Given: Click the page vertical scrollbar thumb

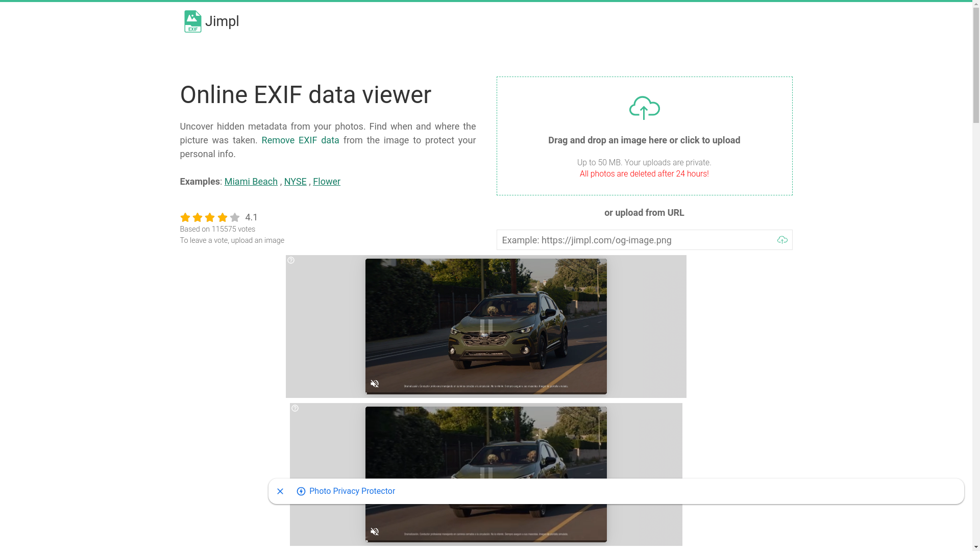Looking at the screenshot, I should coord(976,66).
